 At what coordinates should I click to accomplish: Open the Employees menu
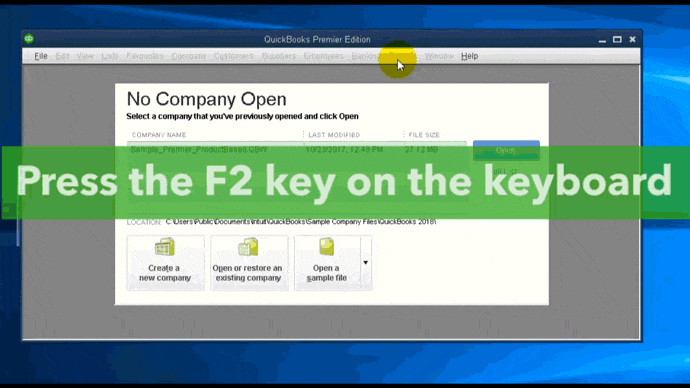click(x=323, y=56)
